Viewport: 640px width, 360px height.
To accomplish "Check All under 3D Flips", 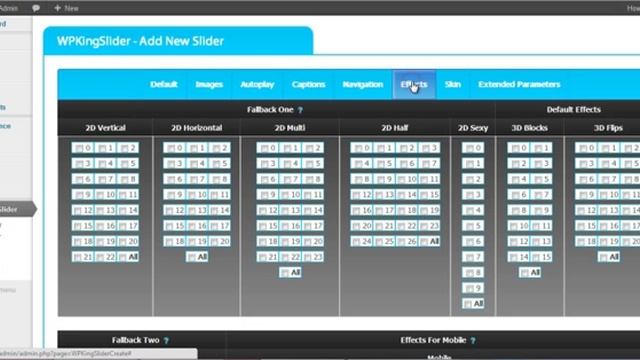I will click(x=604, y=257).
